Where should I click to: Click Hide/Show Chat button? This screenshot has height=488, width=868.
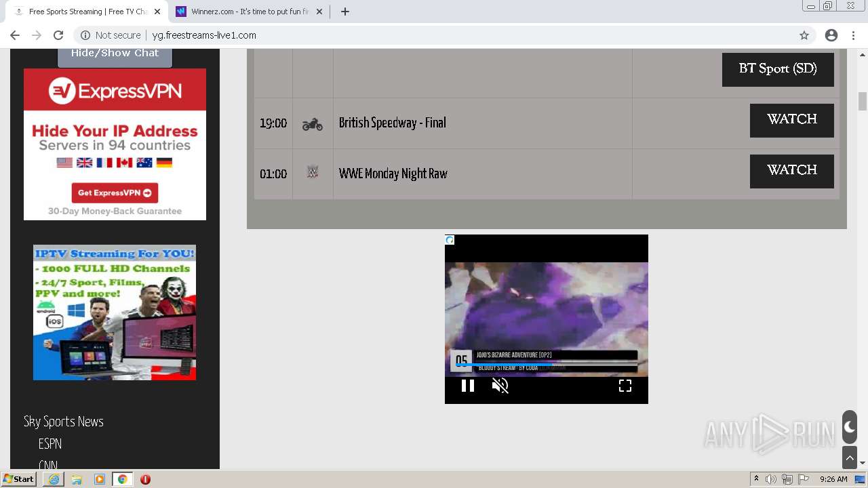115,54
